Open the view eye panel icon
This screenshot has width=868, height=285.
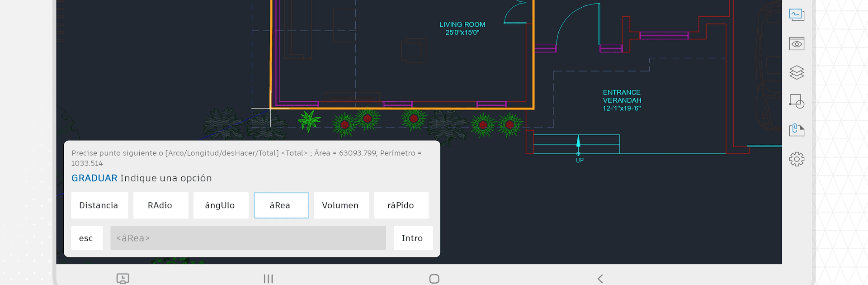pyautogui.click(x=797, y=44)
